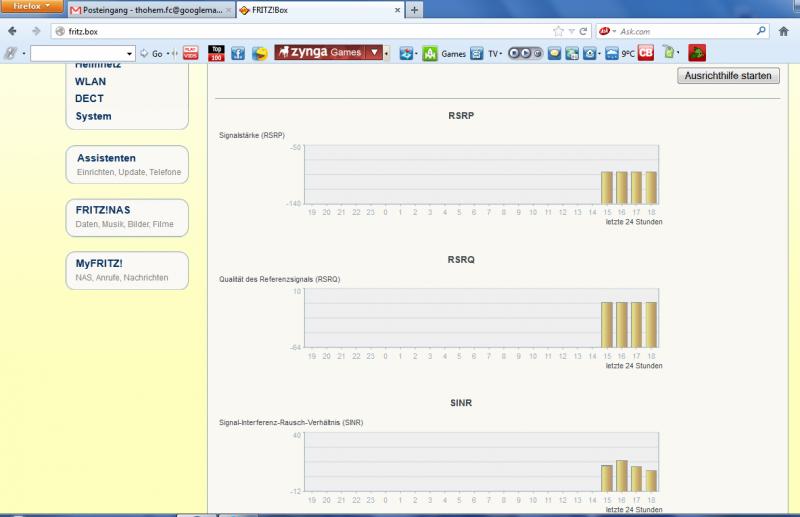
Task: Click the blue camera toolbar icon
Action: [x=590, y=53]
